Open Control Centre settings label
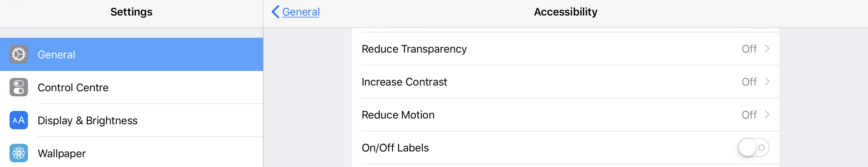Screen dimensions: 868x167 pyautogui.click(x=73, y=87)
